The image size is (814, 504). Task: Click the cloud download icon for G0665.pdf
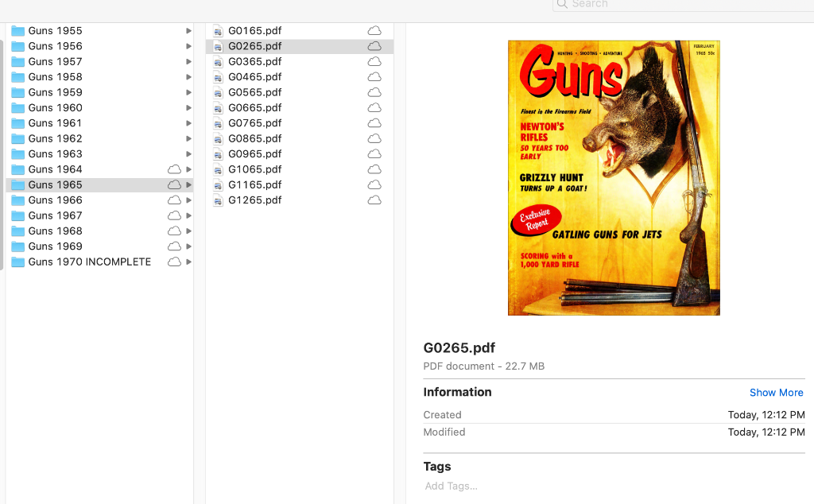pos(374,108)
